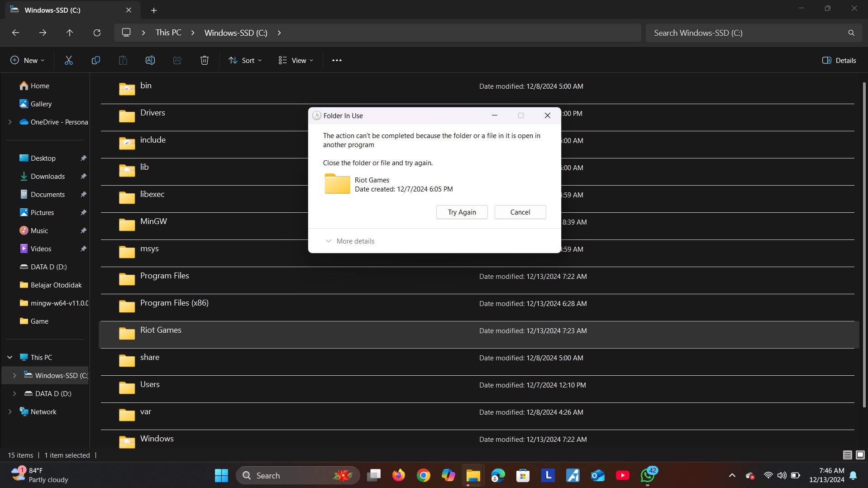Open the New item menu
This screenshot has height=488, width=868.
pyautogui.click(x=27, y=60)
